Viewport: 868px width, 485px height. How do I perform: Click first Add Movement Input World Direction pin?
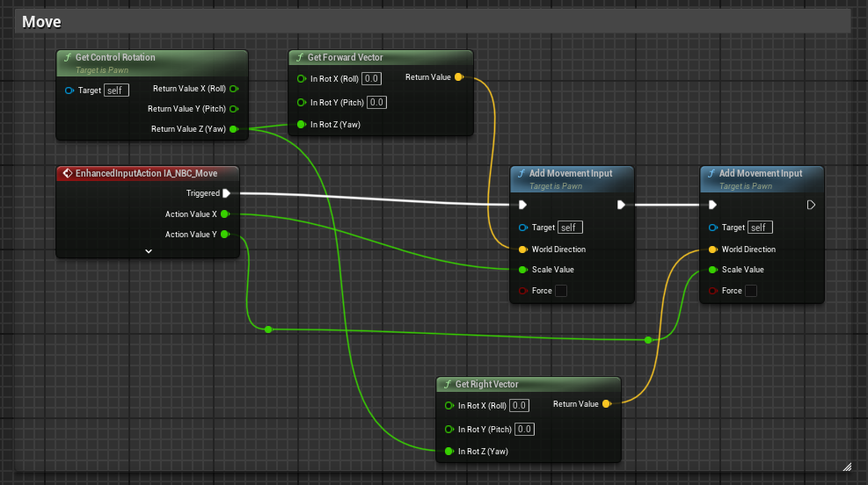pyautogui.click(x=522, y=250)
